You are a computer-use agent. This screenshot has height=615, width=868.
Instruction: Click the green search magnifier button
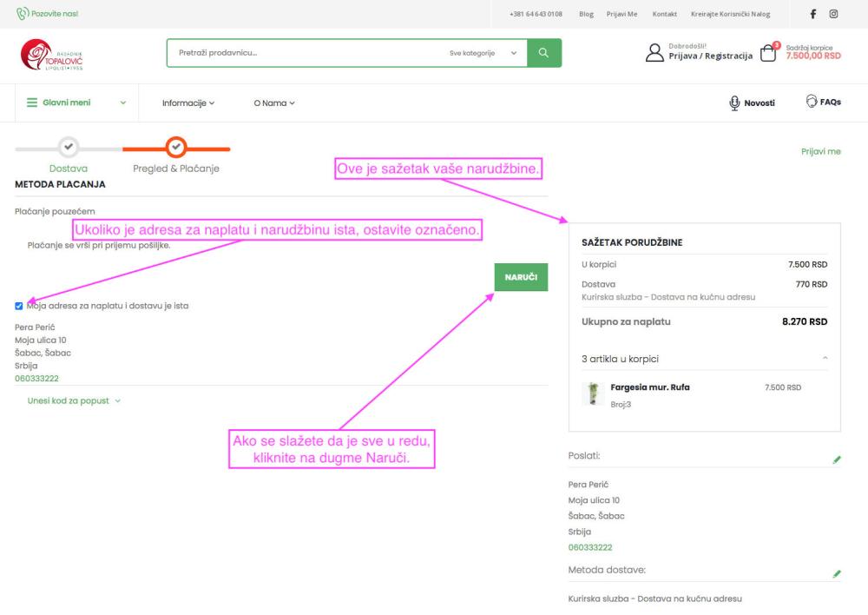tap(544, 53)
